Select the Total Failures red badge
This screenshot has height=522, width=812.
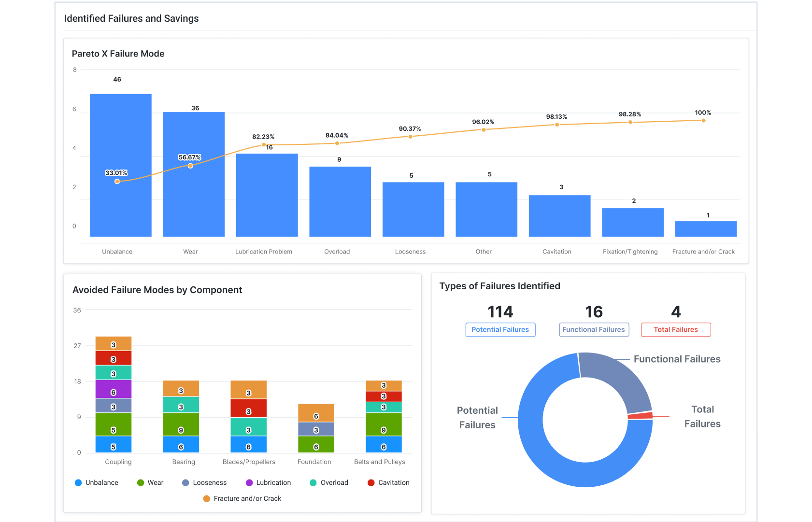click(x=675, y=329)
